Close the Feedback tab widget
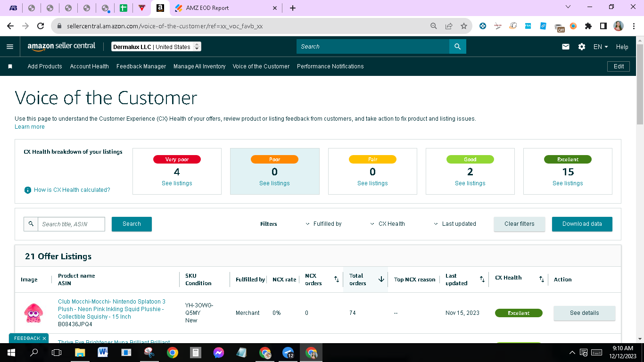 coord(44,338)
